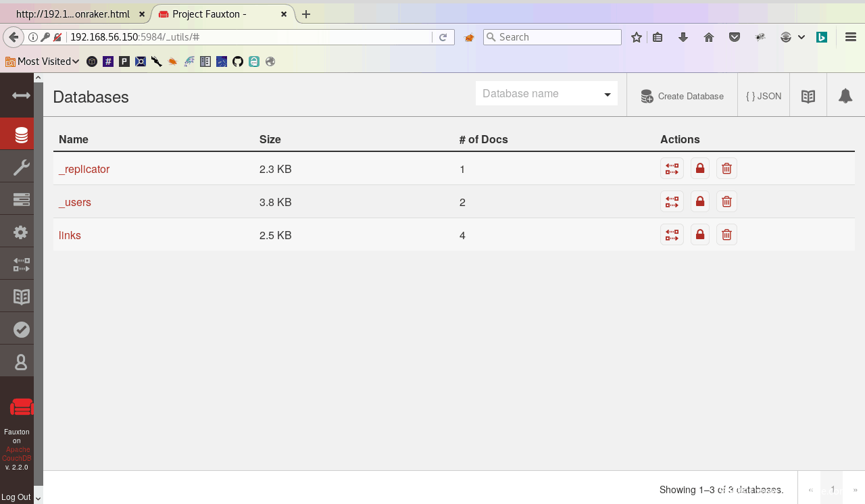The height and width of the screenshot is (504, 865).
Task: Open the Firefox hamburger menu
Action: [851, 37]
